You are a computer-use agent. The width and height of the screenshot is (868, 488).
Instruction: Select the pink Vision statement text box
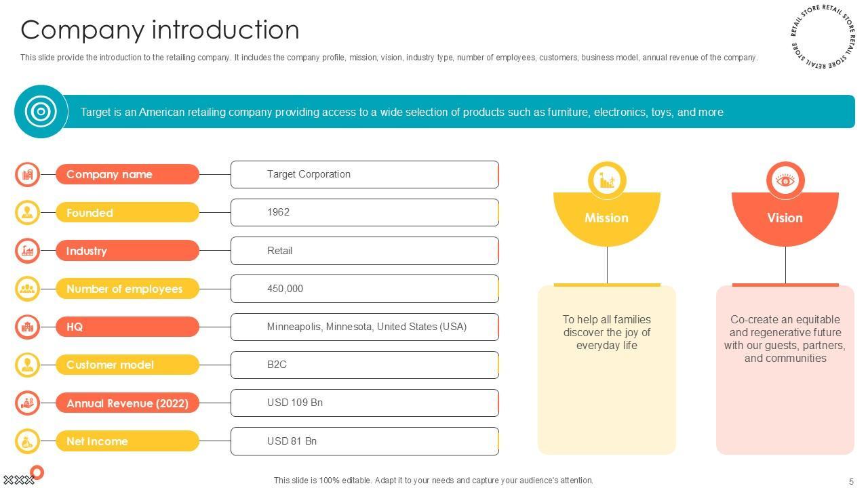785,369
